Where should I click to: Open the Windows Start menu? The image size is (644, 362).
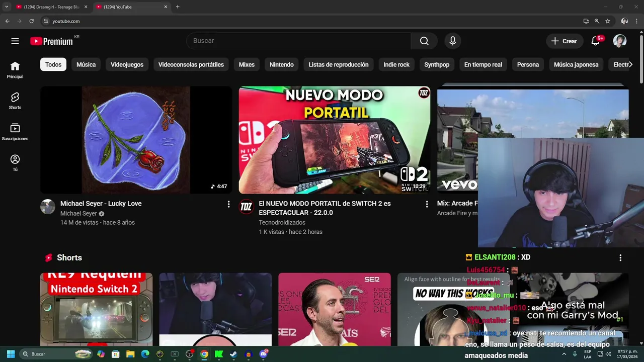tap(11, 354)
